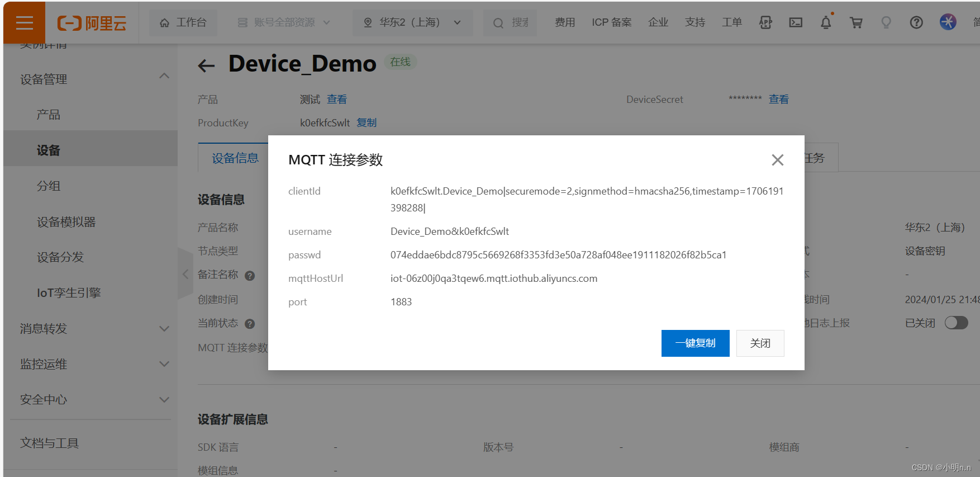
Task: Click 查看 next to DeviceSecret
Action: pos(779,99)
